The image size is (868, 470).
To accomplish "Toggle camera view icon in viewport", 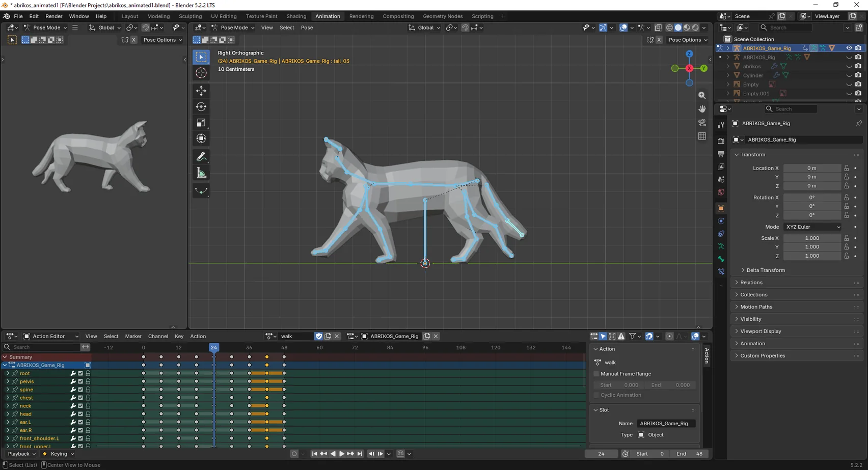I will 702,123.
